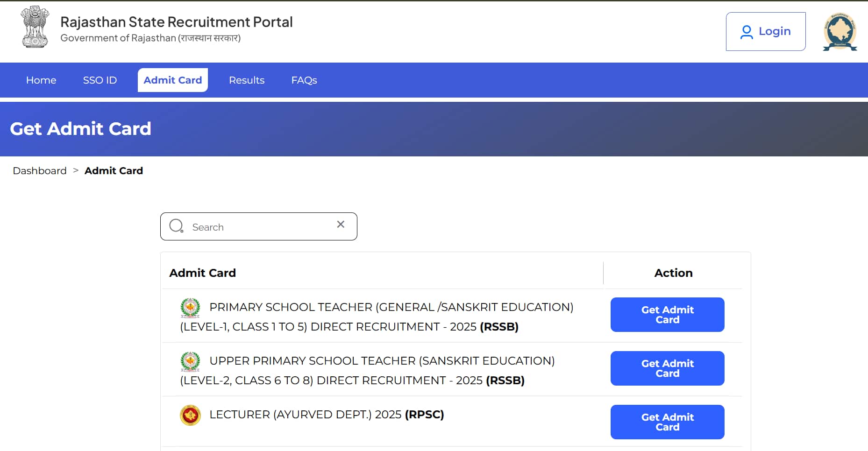Click RSSB logo beside Primary School Teacher

tap(190, 308)
